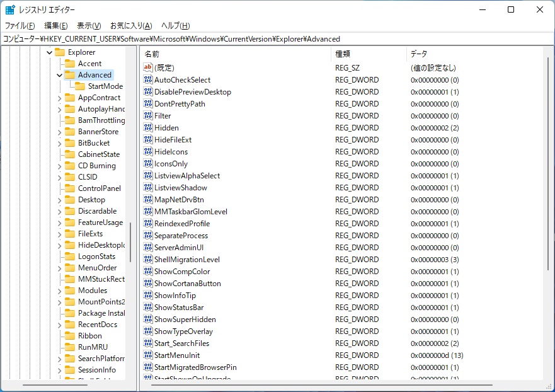555x392 pixels.
Task: Select the Discardable key in tree
Action: click(x=97, y=210)
